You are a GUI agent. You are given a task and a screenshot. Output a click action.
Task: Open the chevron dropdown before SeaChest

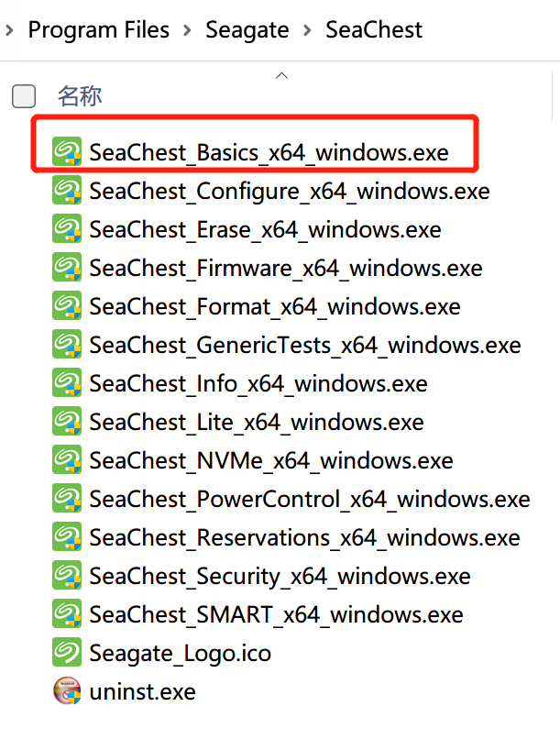coord(307,30)
